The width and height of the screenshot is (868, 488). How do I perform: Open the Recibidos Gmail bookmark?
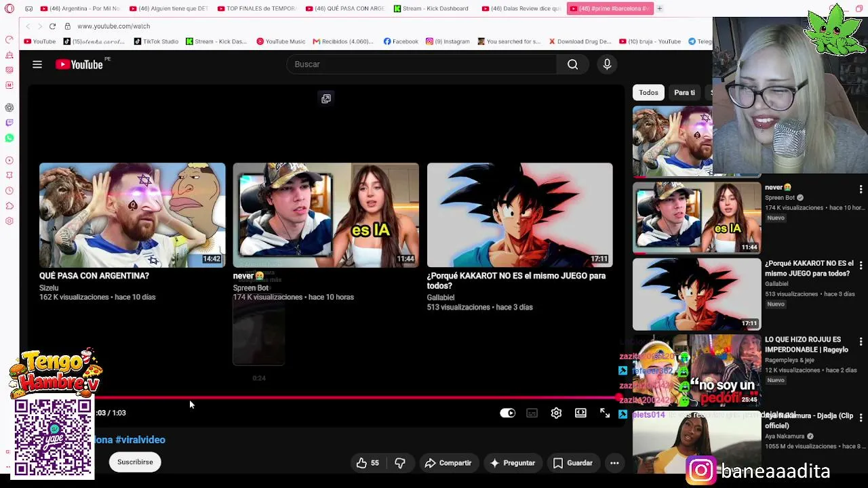point(343,41)
